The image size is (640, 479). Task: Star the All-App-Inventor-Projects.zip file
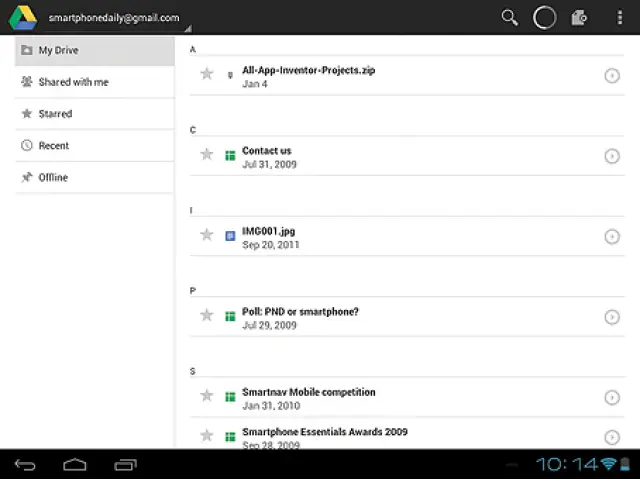coord(207,74)
